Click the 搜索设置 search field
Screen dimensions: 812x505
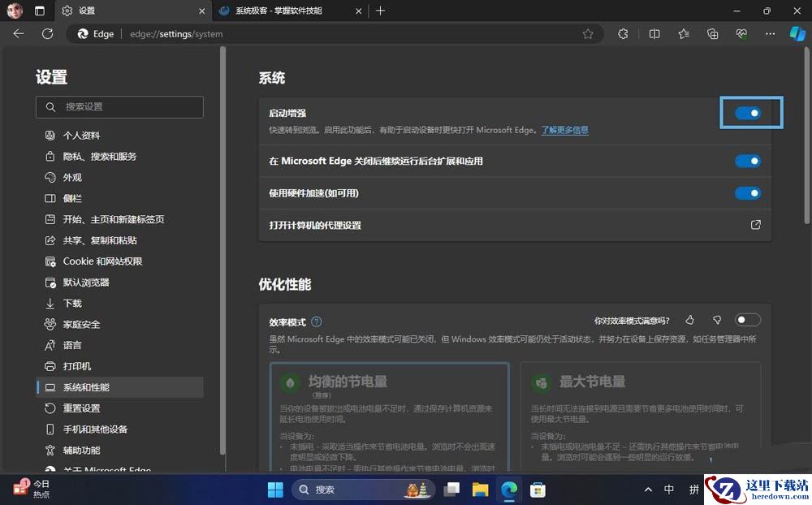point(119,106)
